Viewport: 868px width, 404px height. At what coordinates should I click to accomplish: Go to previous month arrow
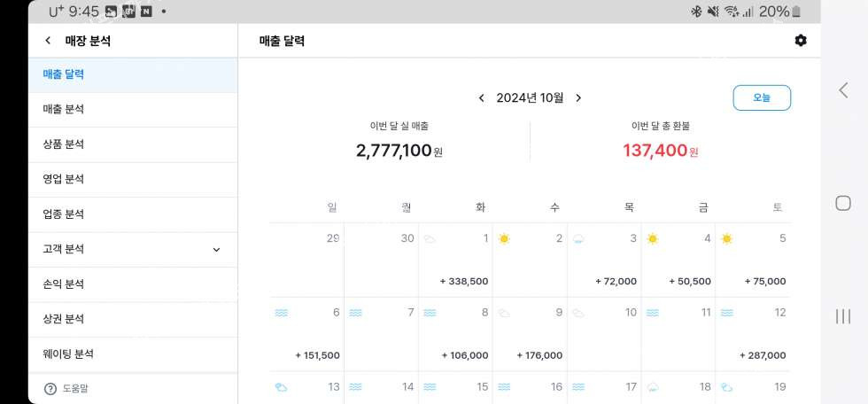[x=481, y=98]
